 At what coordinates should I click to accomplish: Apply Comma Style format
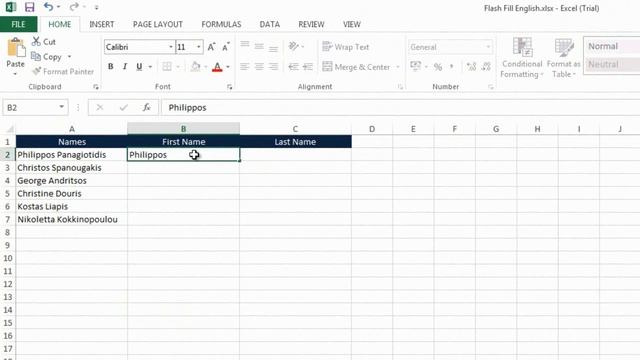pyautogui.click(x=452, y=67)
